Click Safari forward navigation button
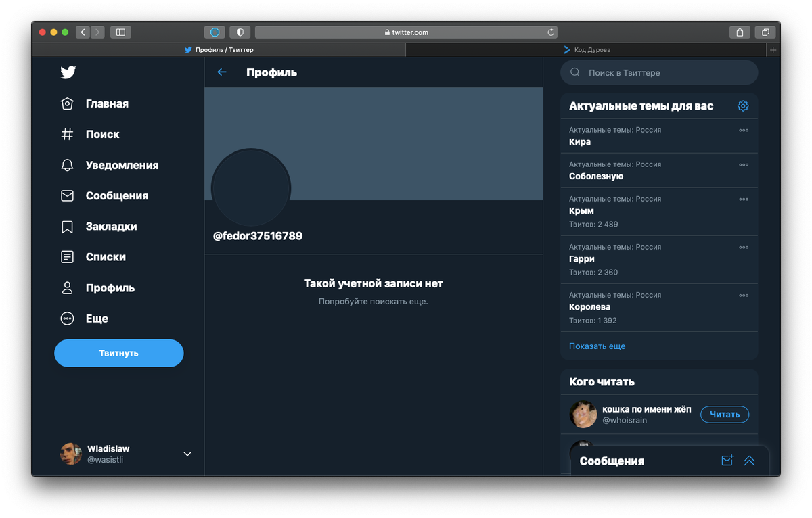The width and height of the screenshot is (812, 518). pos(98,32)
